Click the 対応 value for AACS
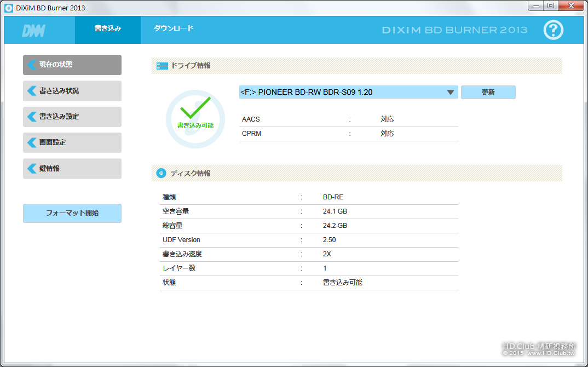The height and width of the screenshot is (367, 588). click(387, 119)
